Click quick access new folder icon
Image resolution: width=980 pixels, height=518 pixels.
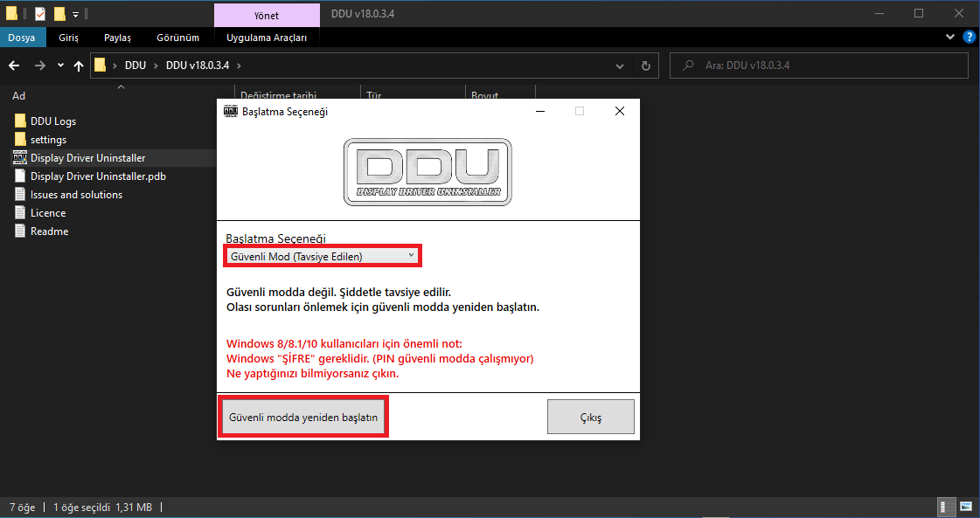[59, 13]
